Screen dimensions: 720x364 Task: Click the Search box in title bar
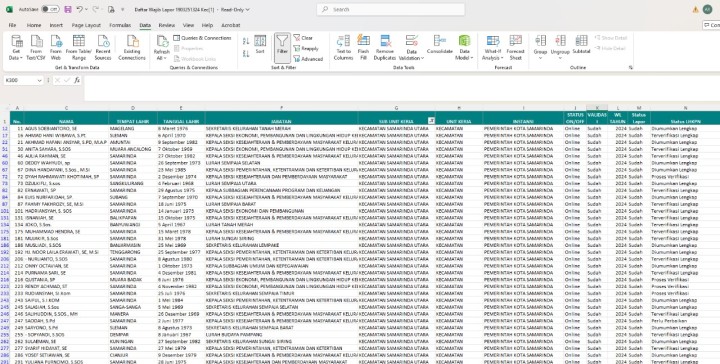tap(390, 9)
